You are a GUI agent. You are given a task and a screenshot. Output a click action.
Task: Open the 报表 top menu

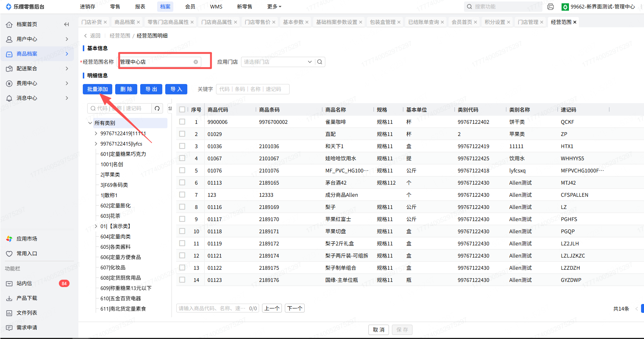[x=140, y=7]
